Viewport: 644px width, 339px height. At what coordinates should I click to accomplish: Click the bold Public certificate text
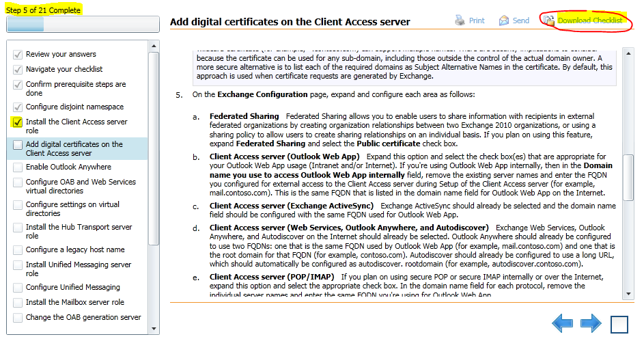click(388, 144)
